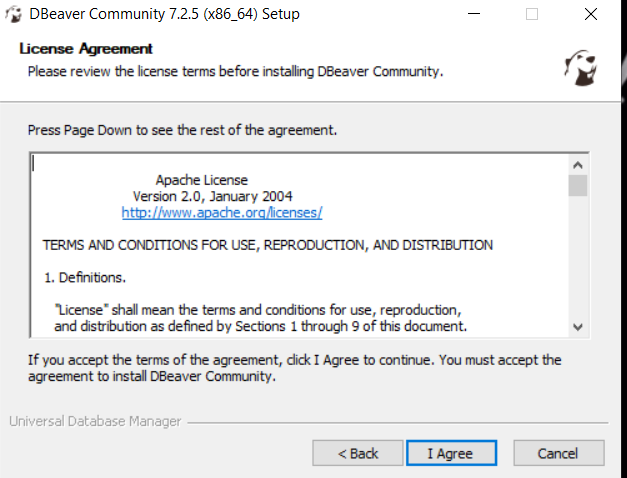Click the 'TERMS AND CONDITIONS FOR USE' line
Viewport: 627px width, 478px height.
[x=268, y=245]
